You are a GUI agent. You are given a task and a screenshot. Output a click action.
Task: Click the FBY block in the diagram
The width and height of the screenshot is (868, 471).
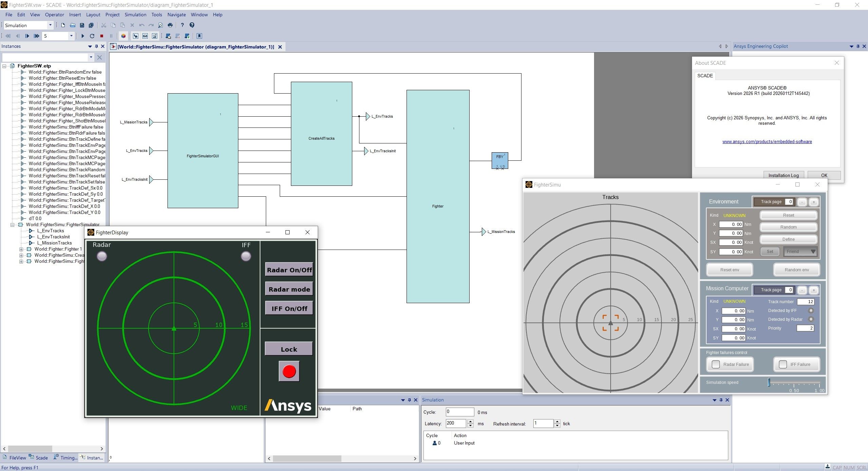(x=500, y=160)
